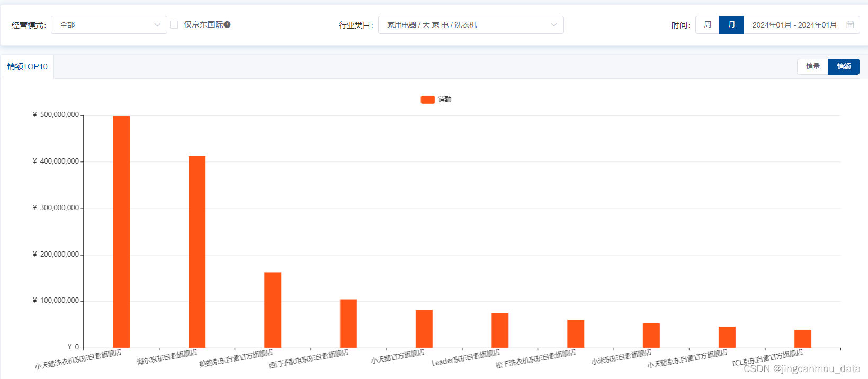The width and height of the screenshot is (868, 379).
Task: Click the info icon beside 仅京东国际
Action: tap(227, 25)
